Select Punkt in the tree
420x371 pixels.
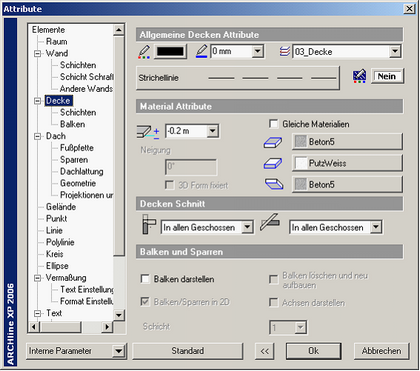[56, 219]
